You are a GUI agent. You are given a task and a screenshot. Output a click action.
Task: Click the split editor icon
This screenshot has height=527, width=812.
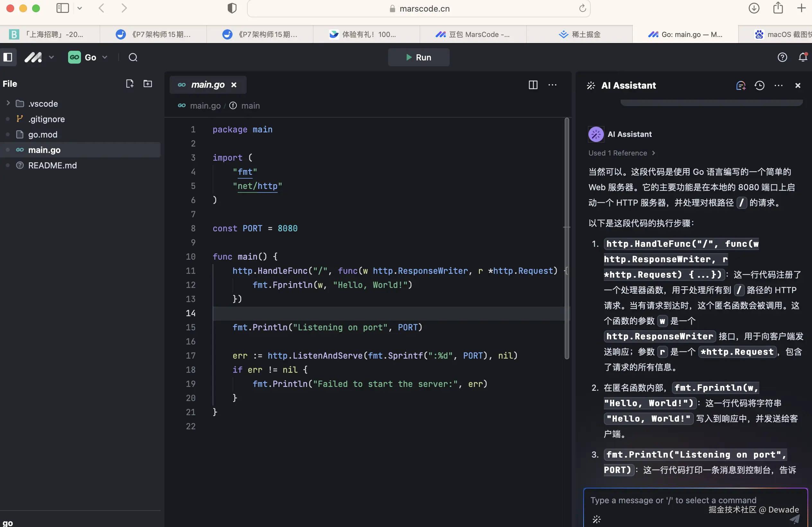533,85
